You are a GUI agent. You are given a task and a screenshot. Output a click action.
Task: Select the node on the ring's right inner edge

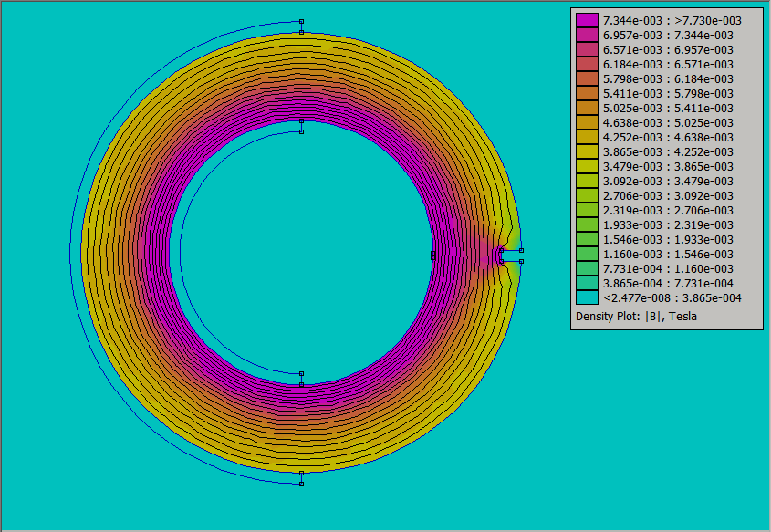point(432,256)
